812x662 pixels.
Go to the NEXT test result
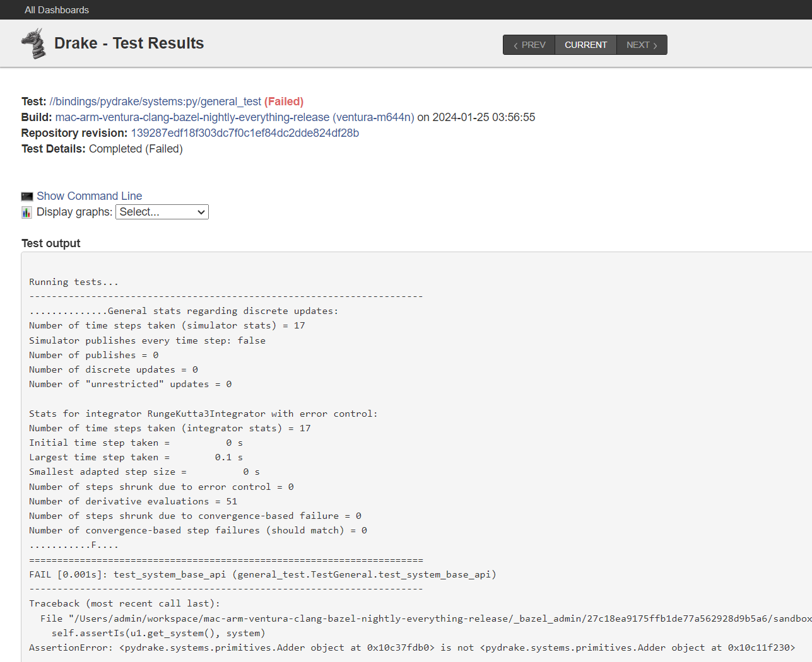click(642, 45)
